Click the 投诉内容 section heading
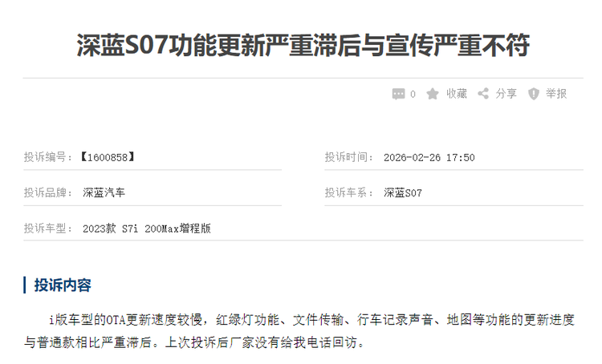Image resolution: width=602 pixels, height=364 pixels. tap(63, 285)
